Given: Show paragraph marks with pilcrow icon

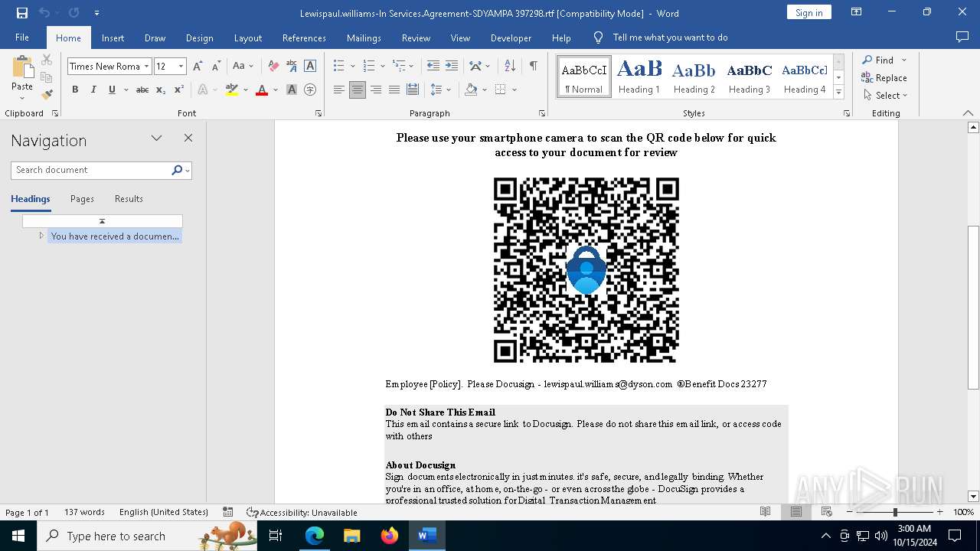Looking at the screenshot, I should pos(533,66).
